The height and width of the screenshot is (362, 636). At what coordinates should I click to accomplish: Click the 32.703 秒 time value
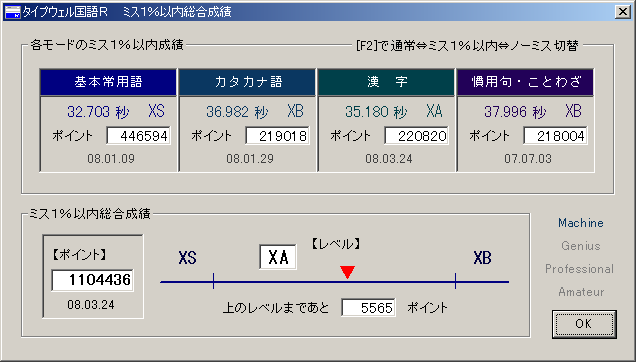pos(98,112)
